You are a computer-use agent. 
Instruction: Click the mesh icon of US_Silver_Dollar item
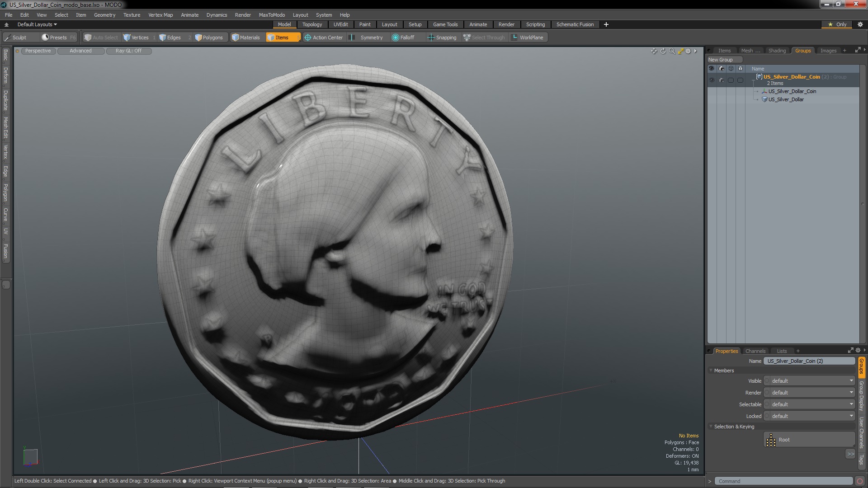(x=764, y=99)
